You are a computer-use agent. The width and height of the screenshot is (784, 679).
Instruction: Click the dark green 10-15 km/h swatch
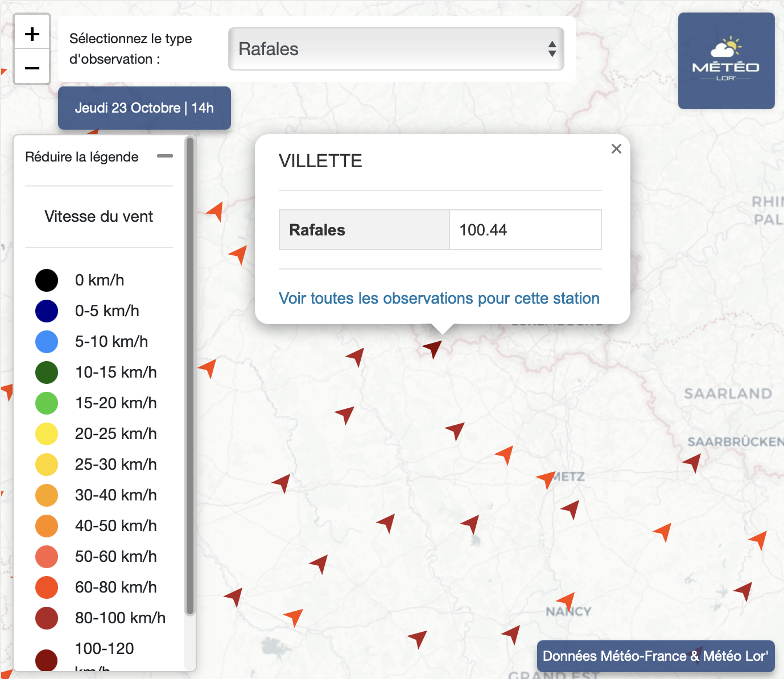(47, 372)
